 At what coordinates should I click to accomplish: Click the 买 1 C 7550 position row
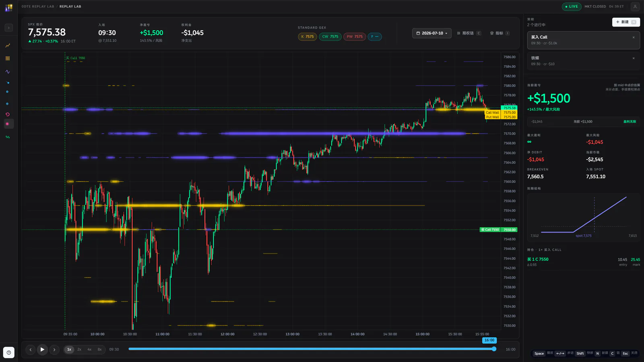click(583, 262)
